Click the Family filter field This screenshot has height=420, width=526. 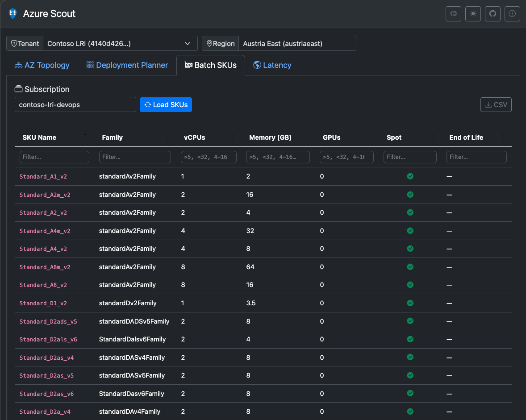pos(135,157)
